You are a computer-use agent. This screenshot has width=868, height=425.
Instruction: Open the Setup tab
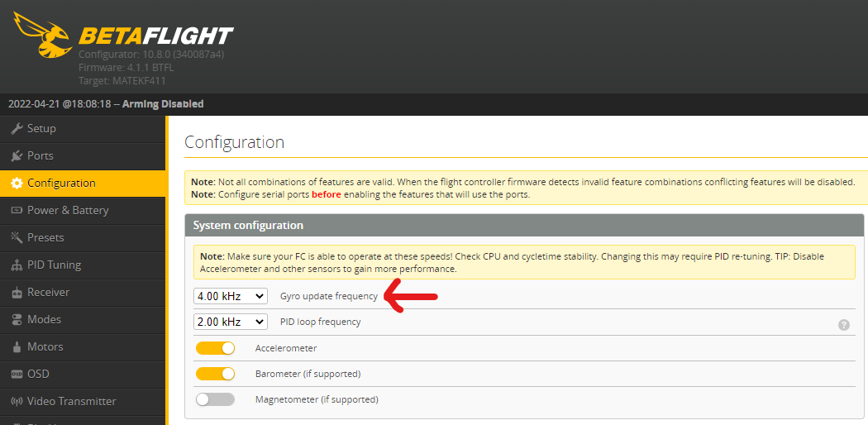coord(83,128)
